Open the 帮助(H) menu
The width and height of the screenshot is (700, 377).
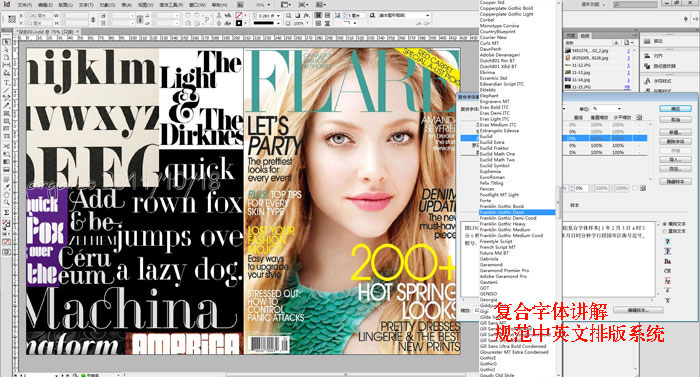click(x=219, y=4)
